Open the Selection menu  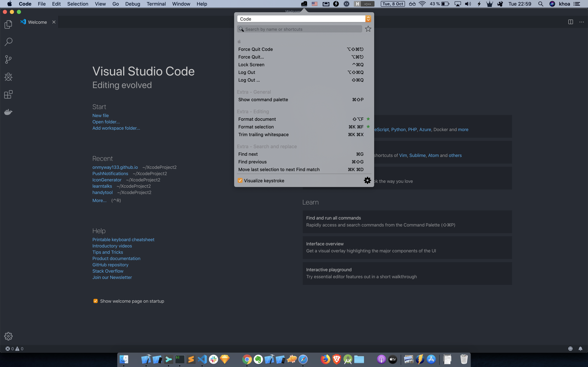point(78,4)
